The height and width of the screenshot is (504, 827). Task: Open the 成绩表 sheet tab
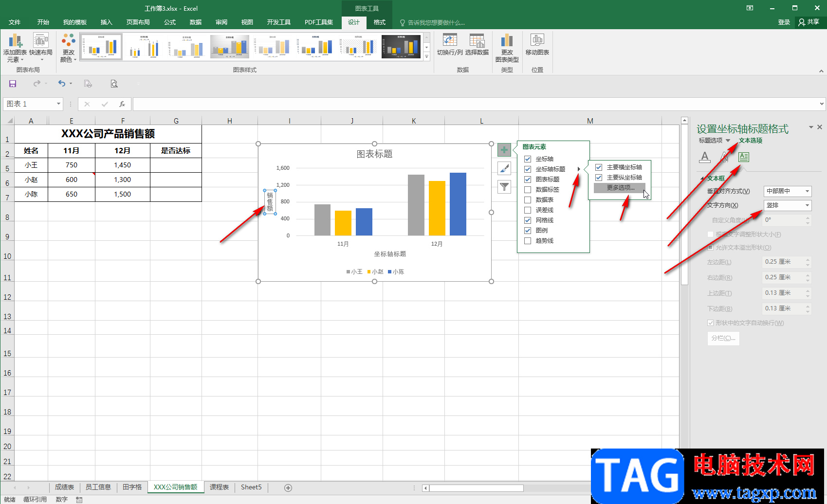[x=64, y=487]
